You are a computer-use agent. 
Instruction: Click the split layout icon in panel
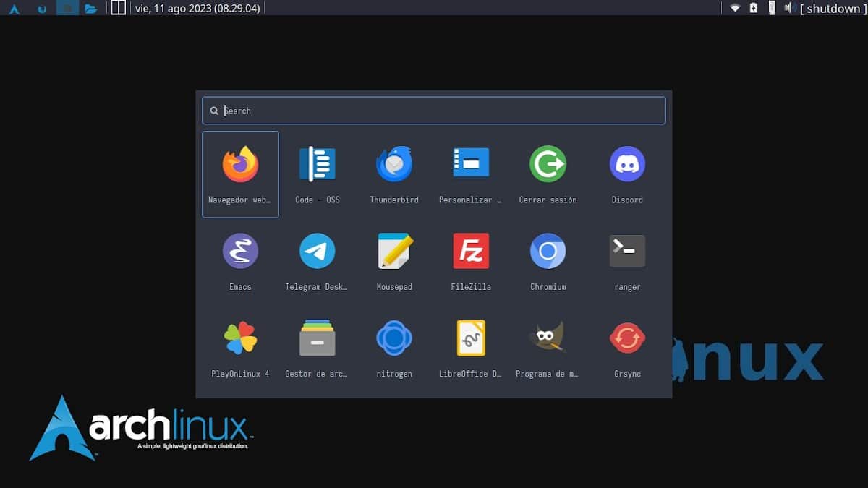[x=118, y=9]
